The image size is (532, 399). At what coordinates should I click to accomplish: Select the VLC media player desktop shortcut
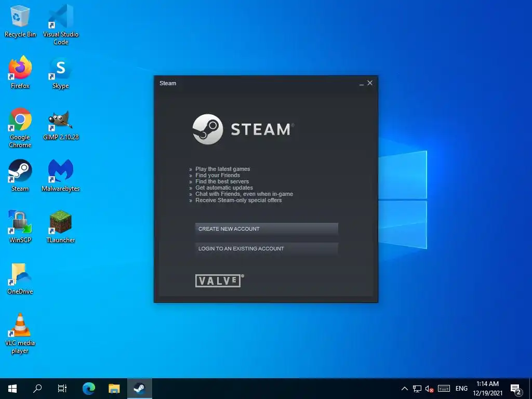click(x=20, y=333)
